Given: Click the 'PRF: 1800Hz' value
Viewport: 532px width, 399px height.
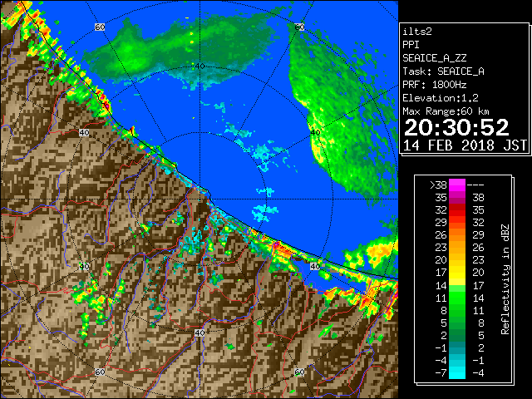Looking at the screenshot, I should tap(434, 85).
